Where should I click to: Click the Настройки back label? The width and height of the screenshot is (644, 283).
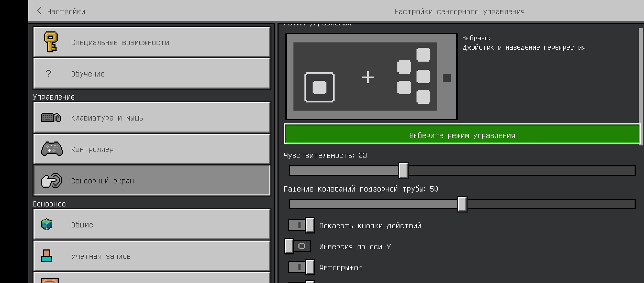[66, 12]
